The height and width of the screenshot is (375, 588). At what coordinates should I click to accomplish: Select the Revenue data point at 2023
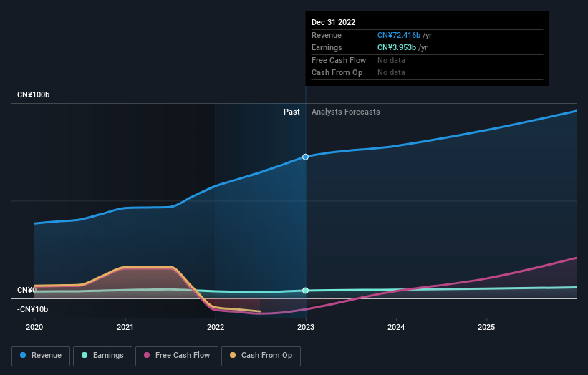click(x=306, y=157)
